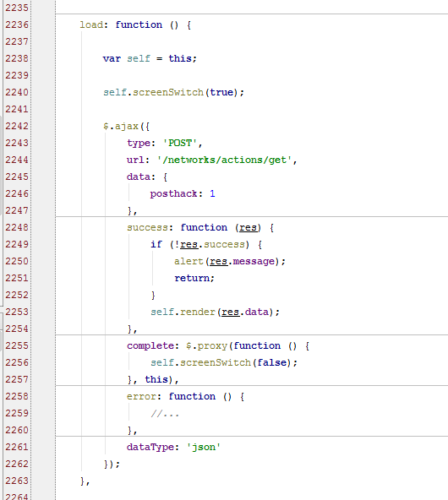Click line number 2248 in gutter

click(x=17, y=228)
